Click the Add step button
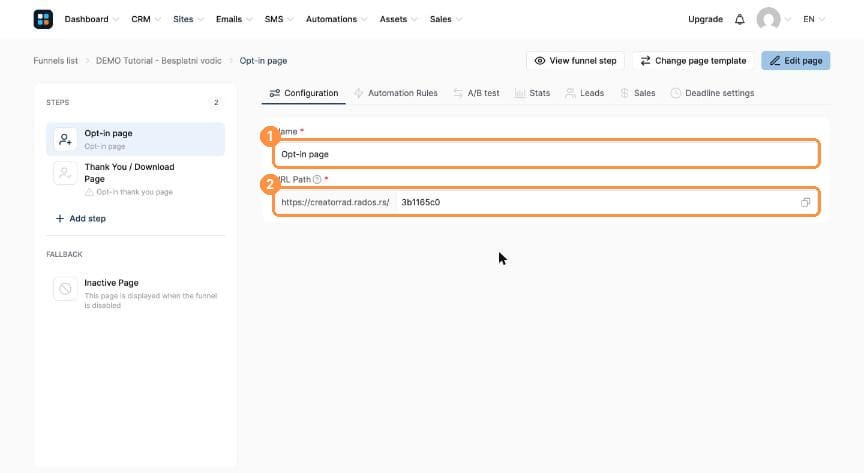Image resolution: width=864 pixels, height=473 pixels. click(x=80, y=218)
